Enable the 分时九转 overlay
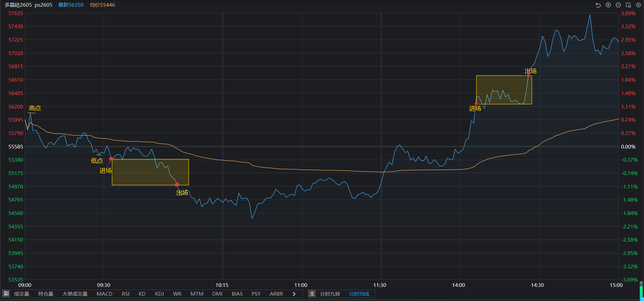The image size is (644, 301). click(330, 294)
